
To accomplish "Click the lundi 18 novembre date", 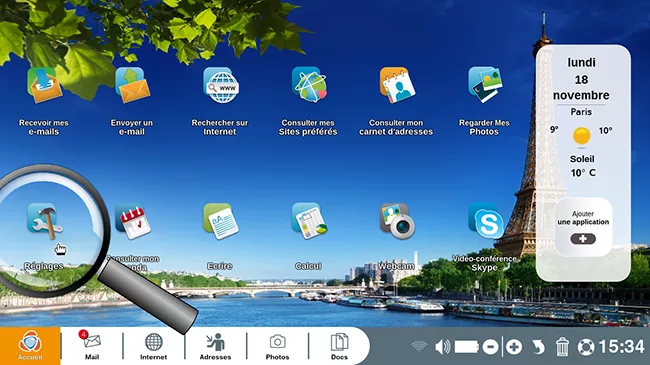I will 581,79.
